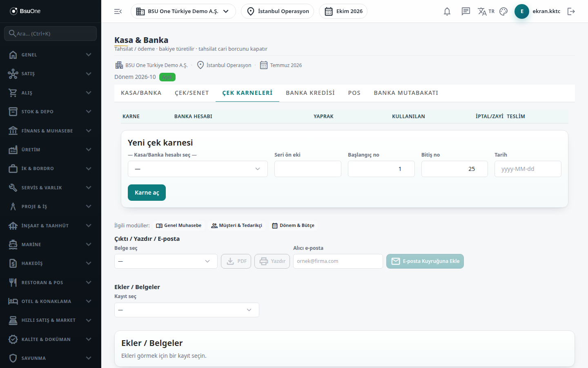Switch to the BANKA KREDİSİ tab

pos(310,93)
